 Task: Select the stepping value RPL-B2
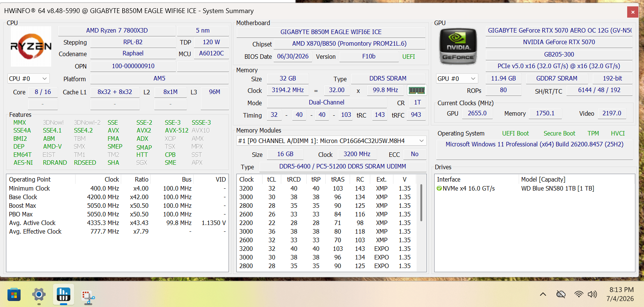[x=133, y=42]
